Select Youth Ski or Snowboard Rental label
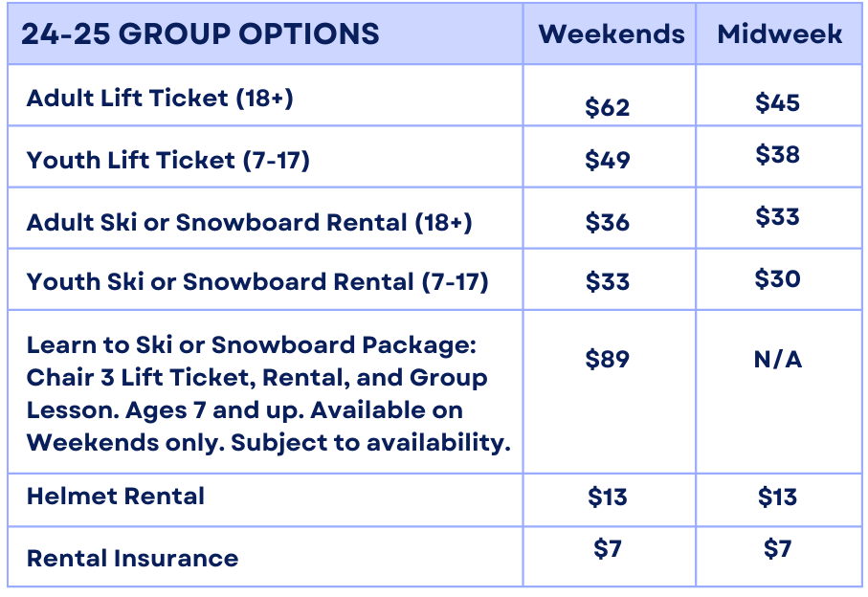This screenshot has width=868, height=597. [x=257, y=281]
